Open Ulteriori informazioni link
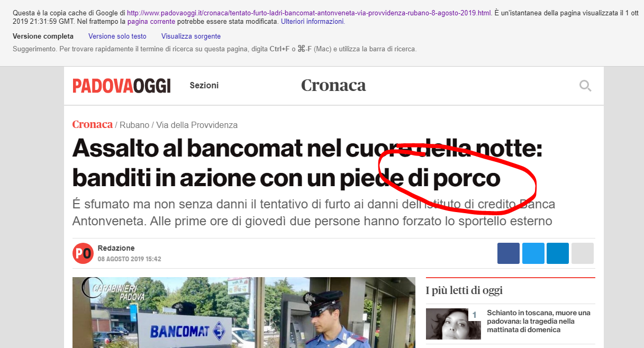Image resolution: width=644 pixels, height=348 pixels. point(312,22)
